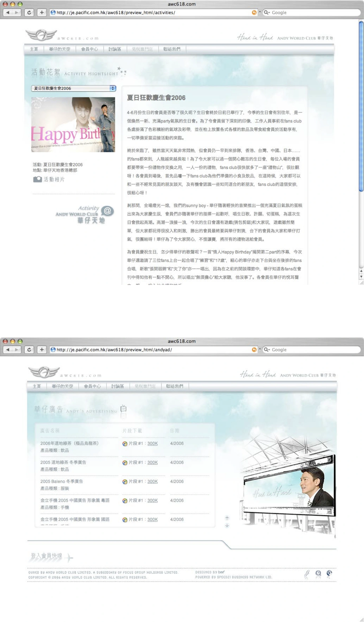Click the down arrow beside the advertising list
364x622 pixels.
pos(227,525)
